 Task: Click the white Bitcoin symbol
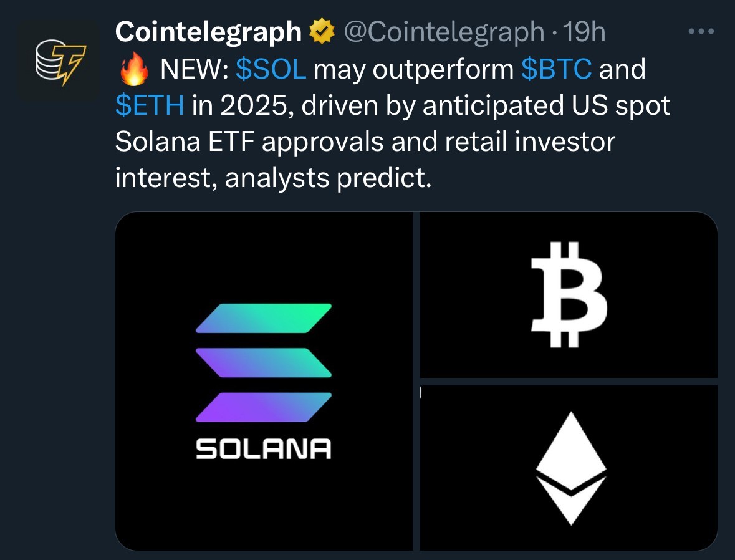pos(569,294)
